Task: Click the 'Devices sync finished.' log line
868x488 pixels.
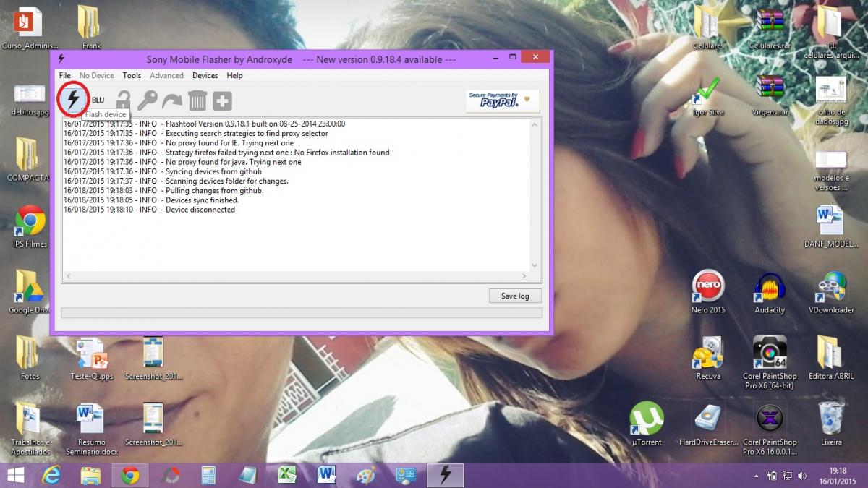Action: [151, 200]
